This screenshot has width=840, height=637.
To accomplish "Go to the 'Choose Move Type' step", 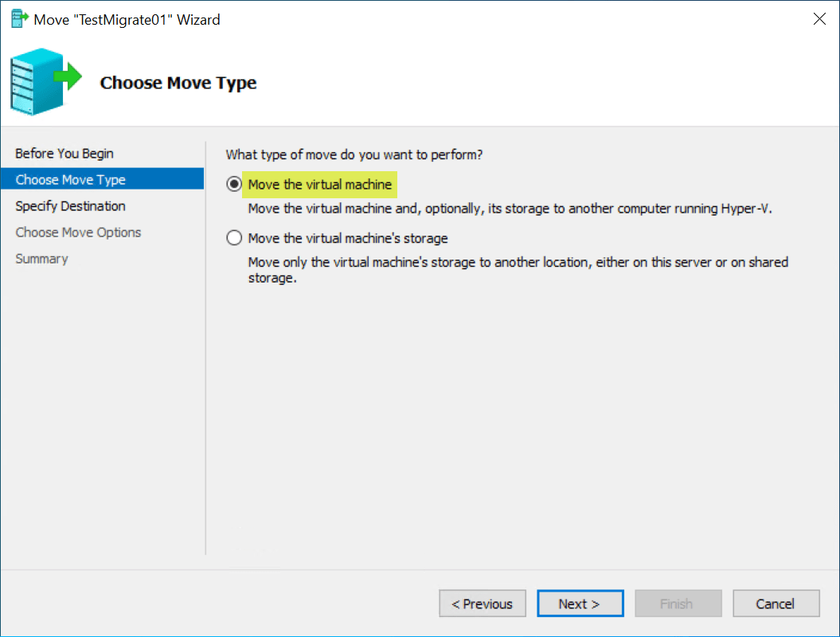I will (103, 179).
